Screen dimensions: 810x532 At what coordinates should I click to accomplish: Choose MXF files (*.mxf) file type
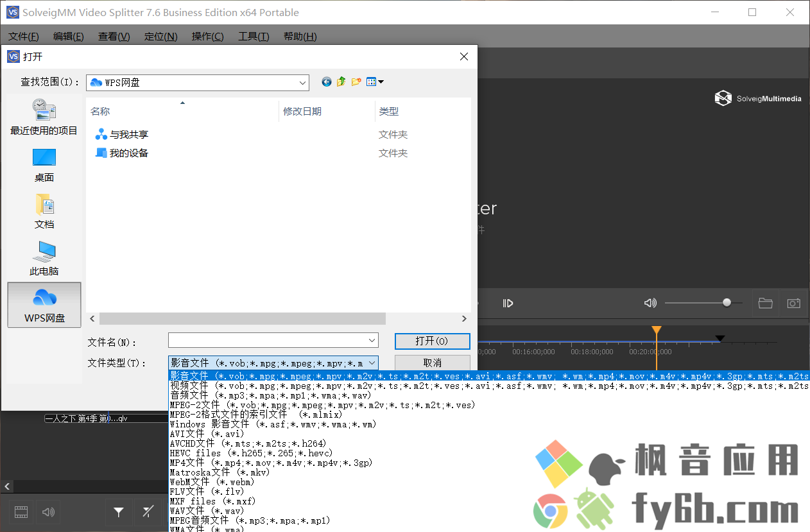(x=489, y=501)
